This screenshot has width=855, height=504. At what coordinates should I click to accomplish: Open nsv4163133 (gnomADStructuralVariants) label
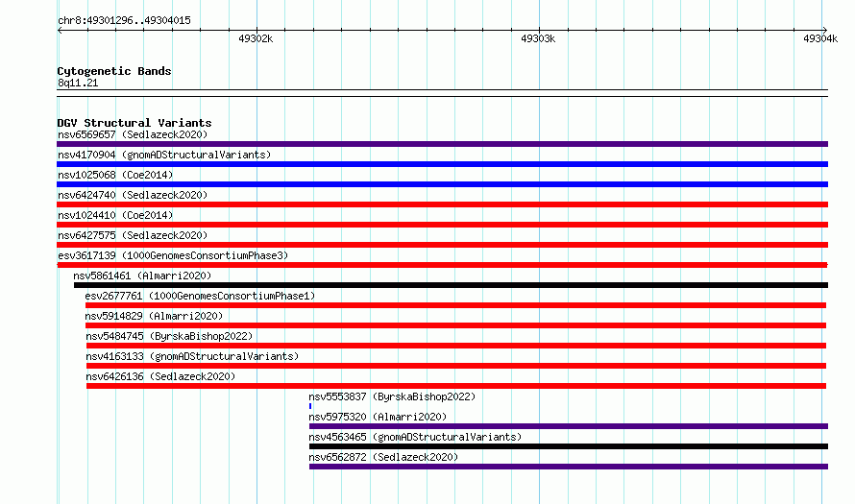[x=192, y=356]
